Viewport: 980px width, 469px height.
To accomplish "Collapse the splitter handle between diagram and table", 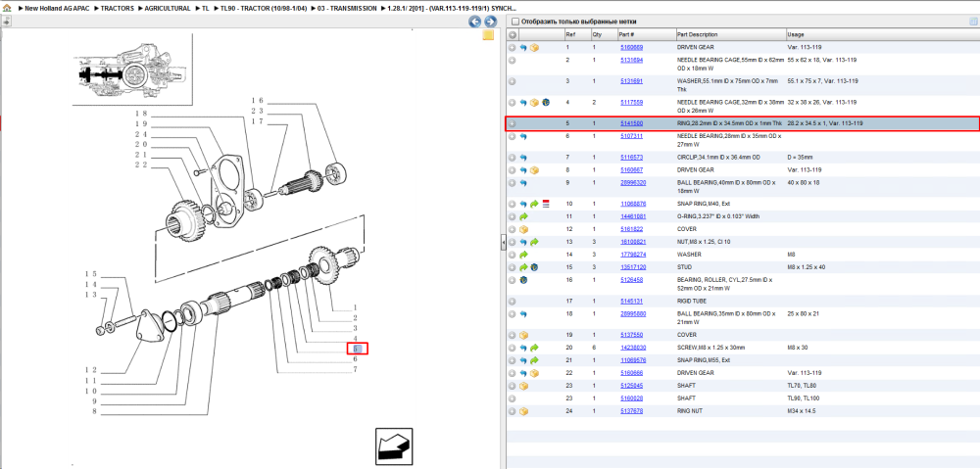I will click(503, 244).
